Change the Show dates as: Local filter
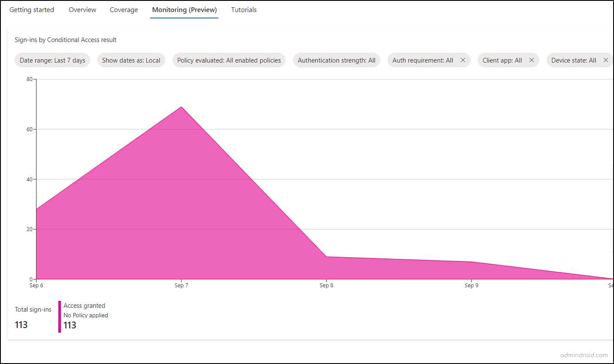This screenshot has height=364, width=614. pyautogui.click(x=131, y=60)
